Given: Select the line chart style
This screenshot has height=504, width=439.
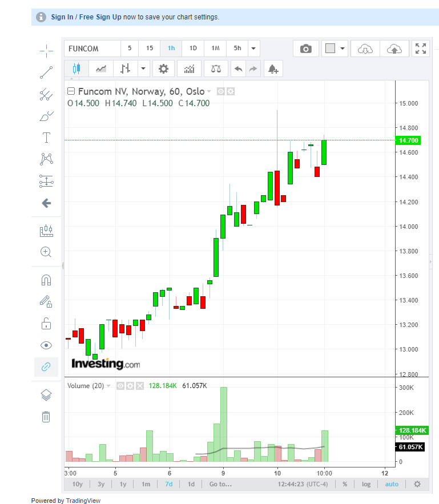Looking at the screenshot, I should tap(101, 68).
